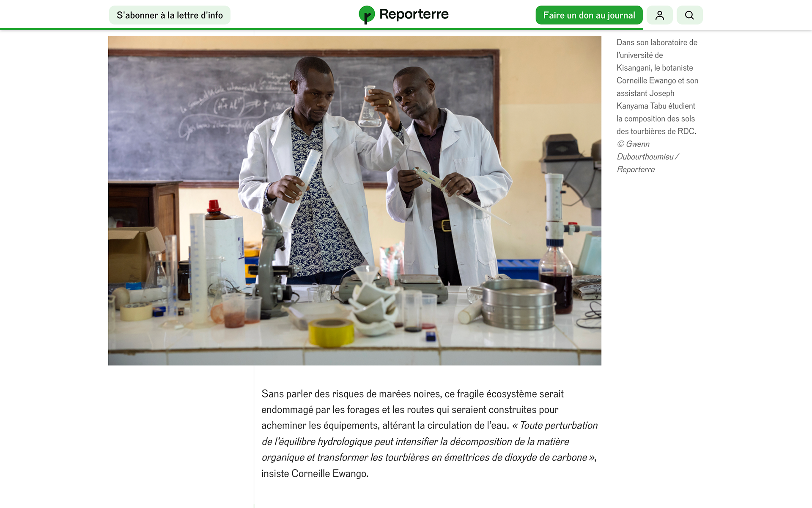The height and width of the screenshot is (508, 812).
Task: Open the search magnifier icon
Action: pos(689,15)
